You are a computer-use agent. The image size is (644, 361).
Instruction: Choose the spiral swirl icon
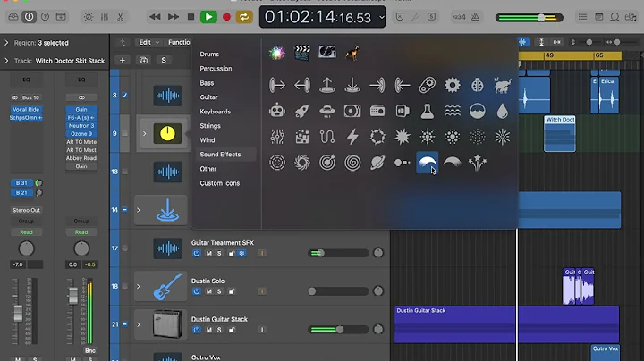point(352,163)
